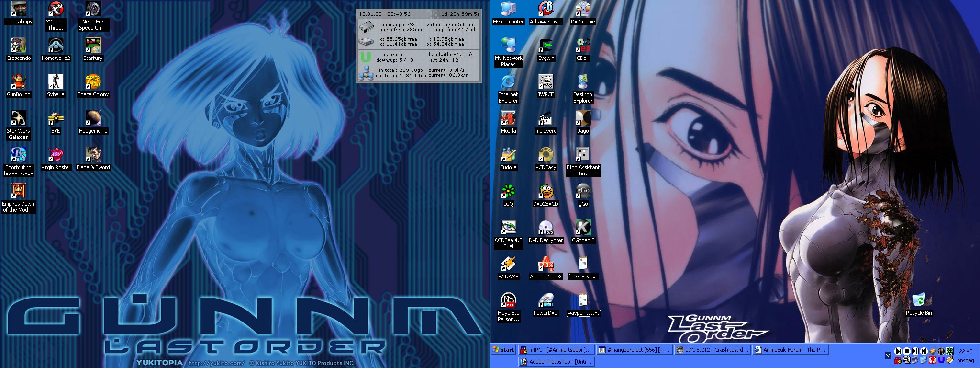Select the DVD Genie icon
Screen dimensions: 980x368
point(583,13)
